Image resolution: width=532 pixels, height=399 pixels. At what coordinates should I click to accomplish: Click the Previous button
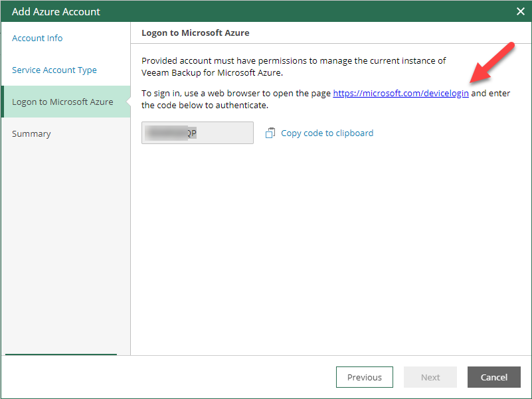point(365,377)
